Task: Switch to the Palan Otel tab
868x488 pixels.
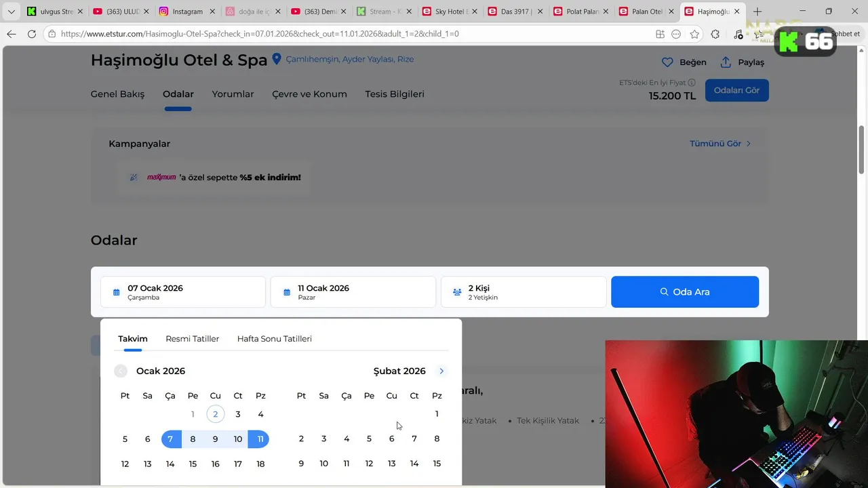Action: click(648, 12)
